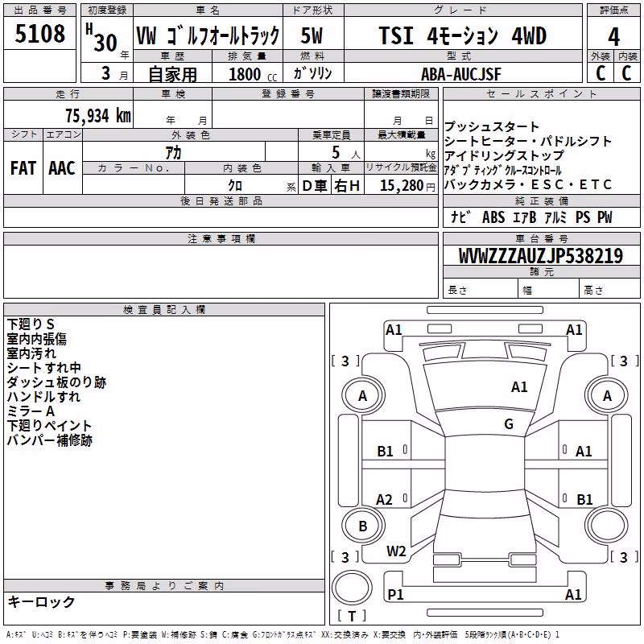Viewport: 644px width, 644px height.
Task: Select the A2 mark on the car diagram
Action: pos(385,500)
